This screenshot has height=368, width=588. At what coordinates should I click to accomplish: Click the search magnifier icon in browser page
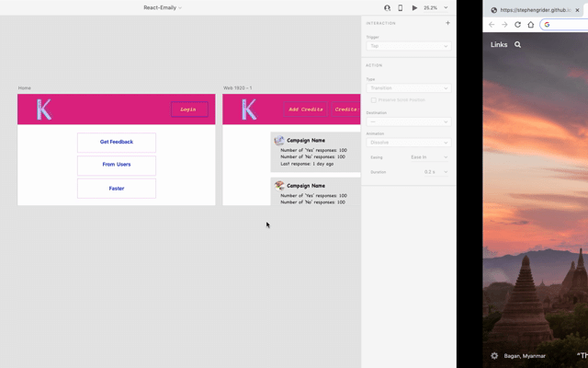[517, 45]
